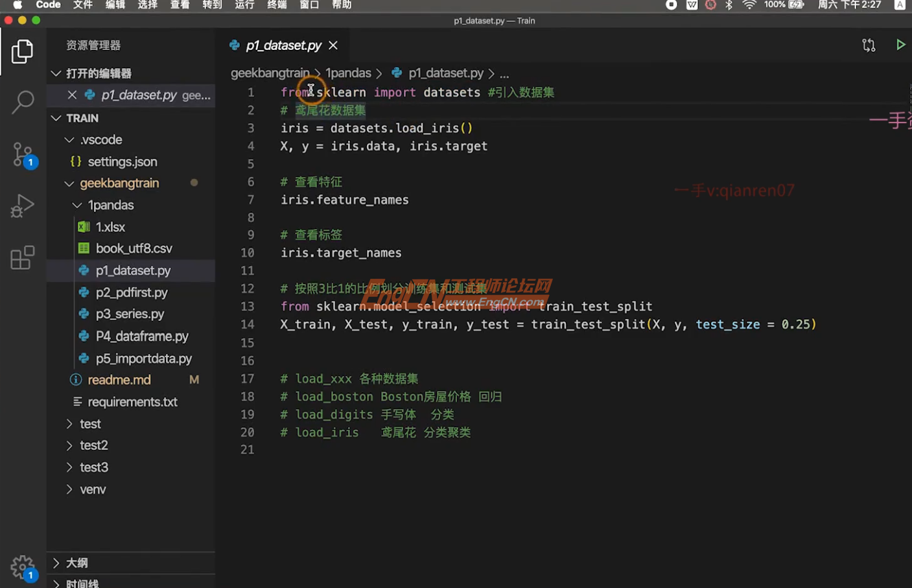Select the Explorer icon in the activity bar
Screen dimensions: 912x588
point(23,51)
